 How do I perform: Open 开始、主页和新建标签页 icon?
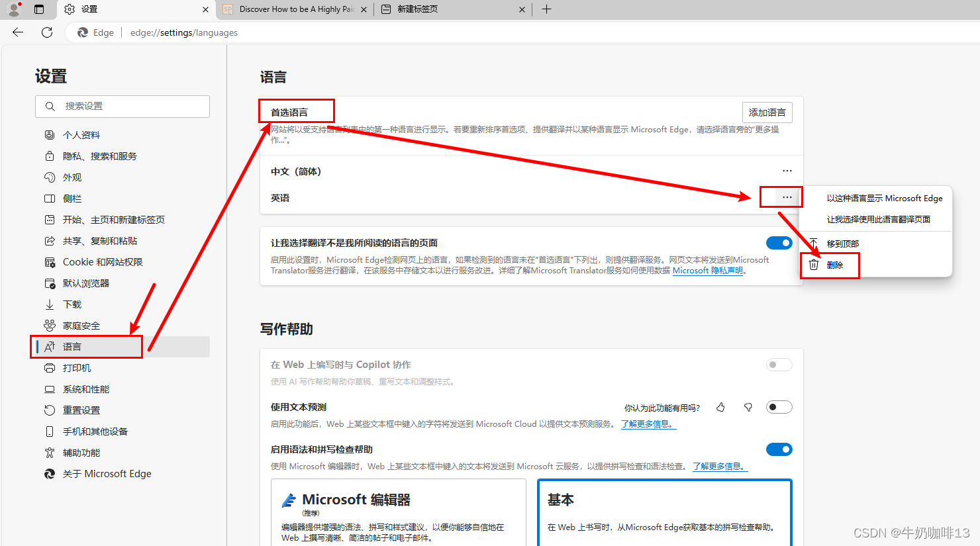pyautogui.click(x=50, y=220)
